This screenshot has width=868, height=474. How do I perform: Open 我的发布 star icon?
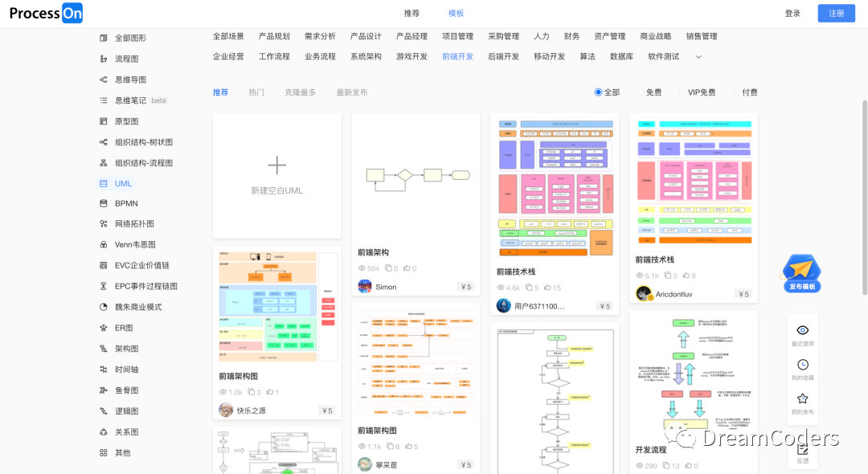pos(803,398)
